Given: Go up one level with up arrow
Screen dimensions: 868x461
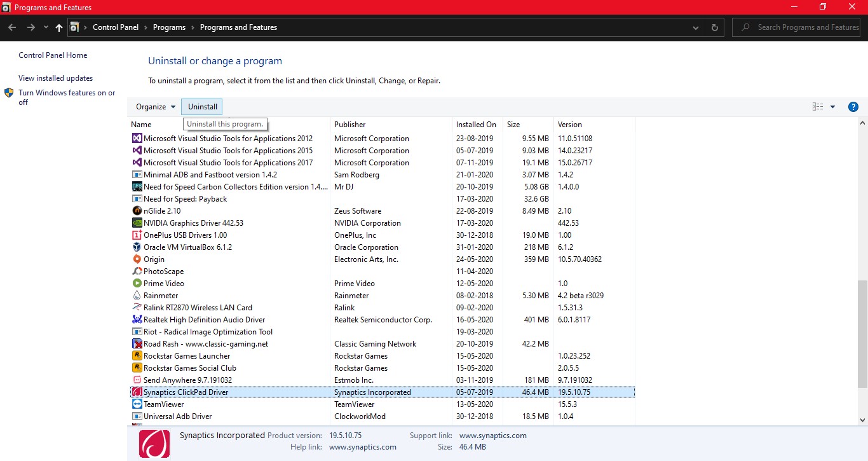Looking at the screenshot, I should [59, 27].
